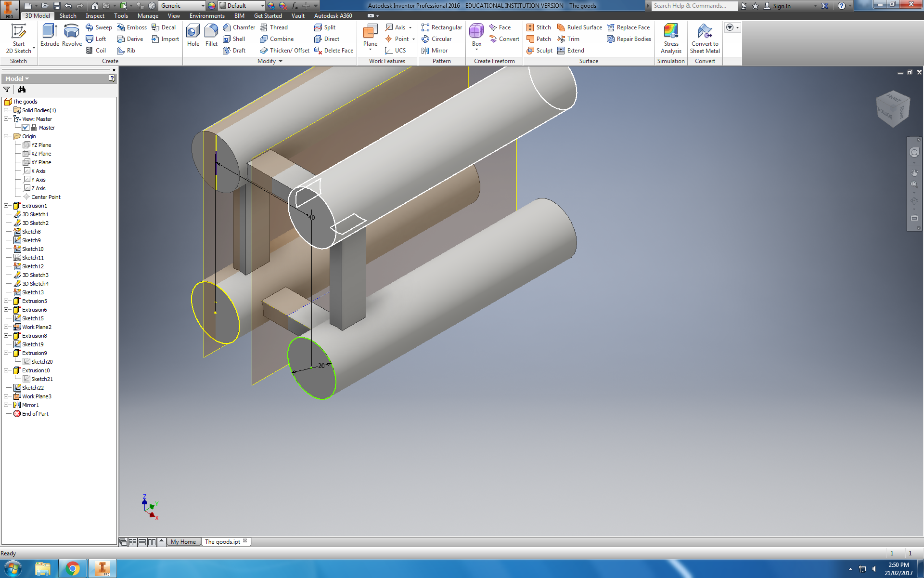
Task: Open File Explorer from taskbar
Action: click(43, 569)
